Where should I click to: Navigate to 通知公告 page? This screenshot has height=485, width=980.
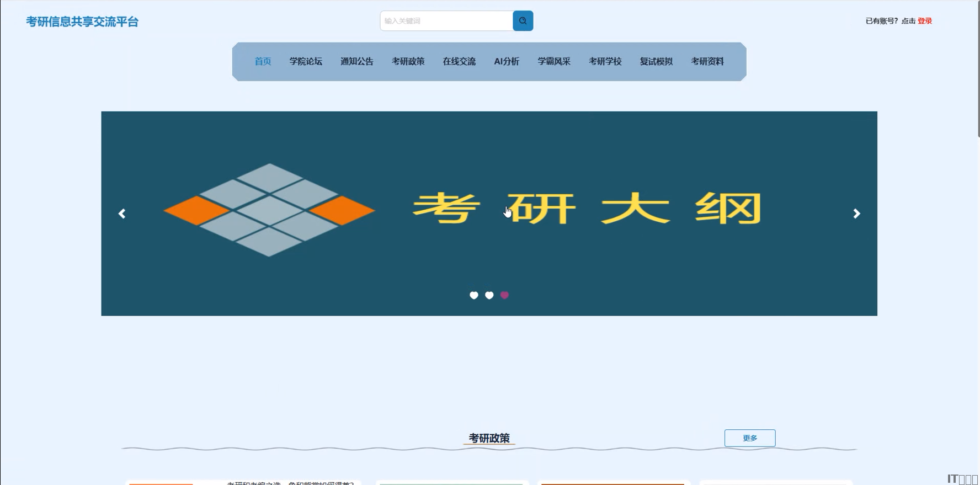pos(357,61)
